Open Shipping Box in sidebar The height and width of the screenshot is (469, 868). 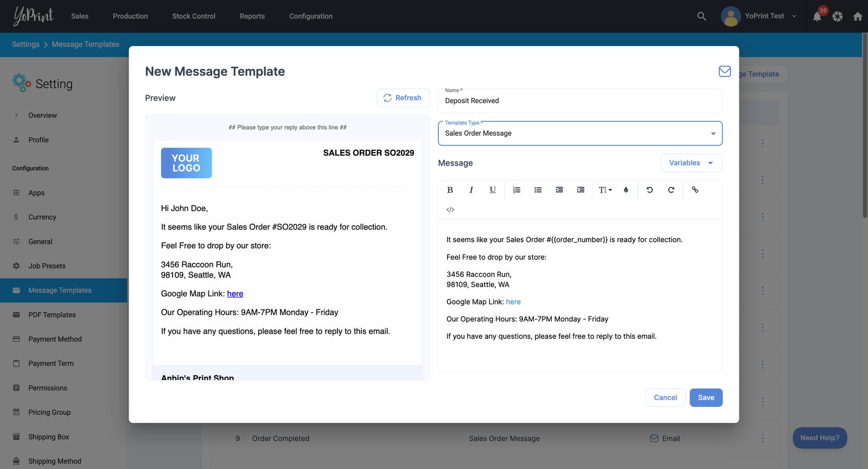[x=49, y=437]
